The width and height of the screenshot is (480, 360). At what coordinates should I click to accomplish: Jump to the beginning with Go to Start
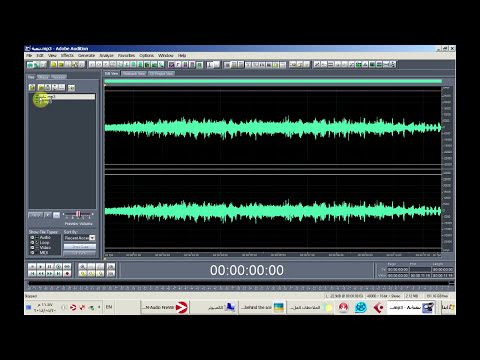pos(32,273)
